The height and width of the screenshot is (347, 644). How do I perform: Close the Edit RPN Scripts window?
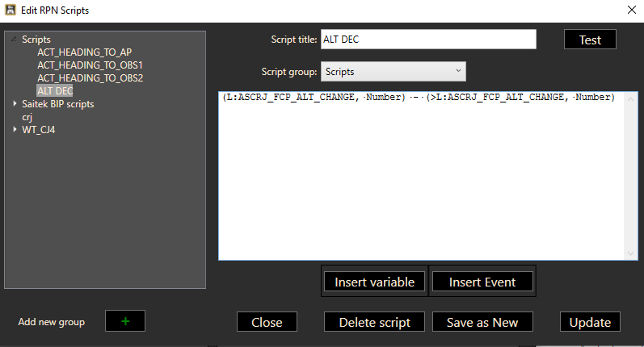(631, 10)
